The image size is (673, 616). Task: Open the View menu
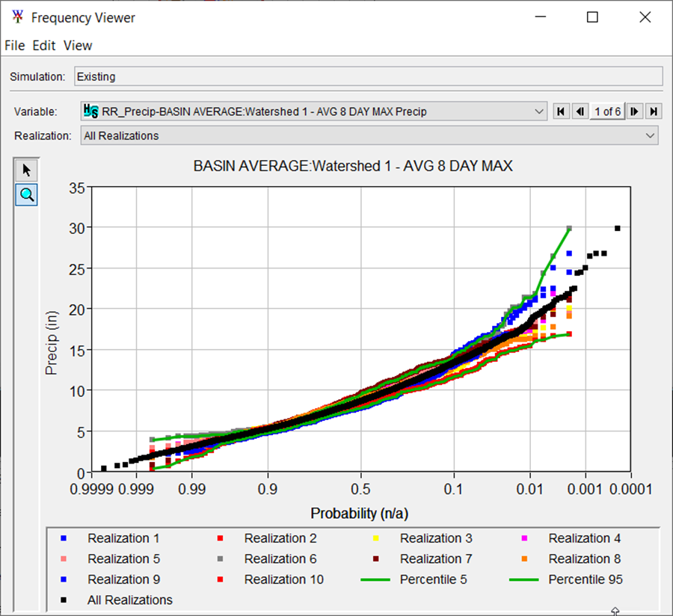pos(77,46)
